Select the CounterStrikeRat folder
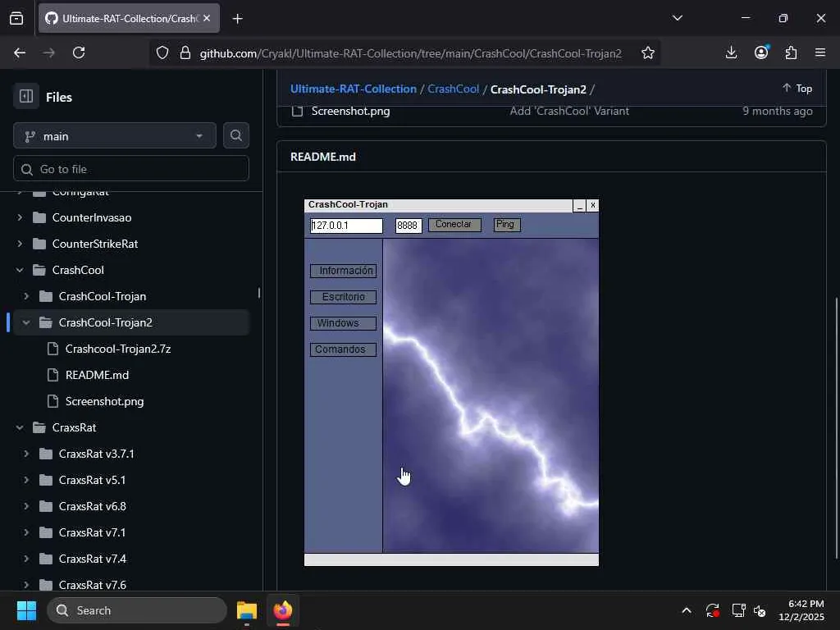 95,244
